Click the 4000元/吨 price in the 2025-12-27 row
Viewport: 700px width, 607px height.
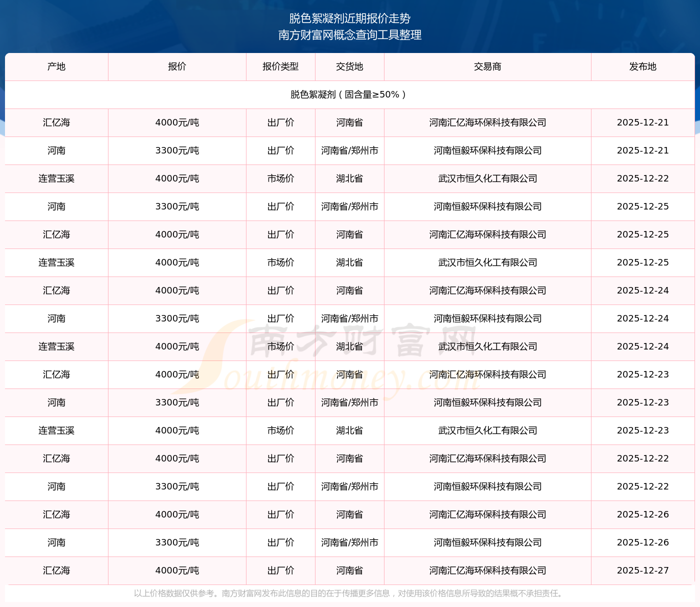[x=177, y=570]
